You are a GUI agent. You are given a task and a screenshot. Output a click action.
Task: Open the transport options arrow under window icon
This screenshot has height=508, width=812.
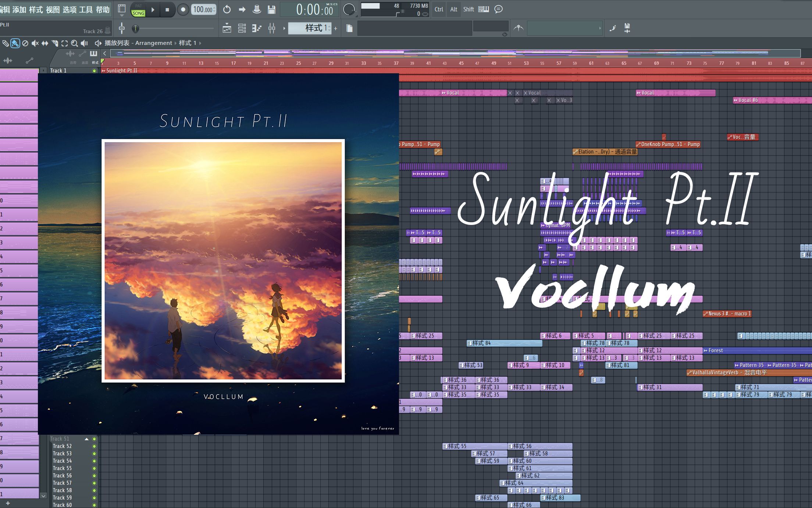click(x=122, y=16)
